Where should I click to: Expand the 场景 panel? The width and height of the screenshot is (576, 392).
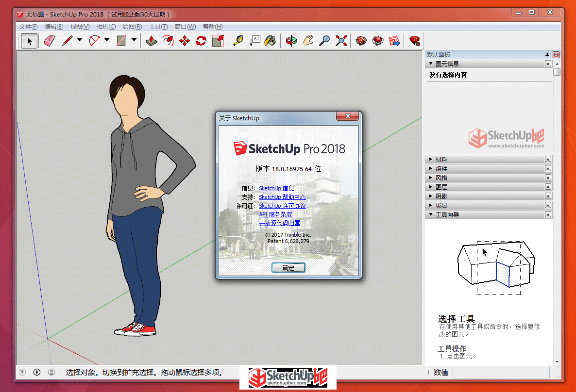pyautogui.click(x=430, y=205)
